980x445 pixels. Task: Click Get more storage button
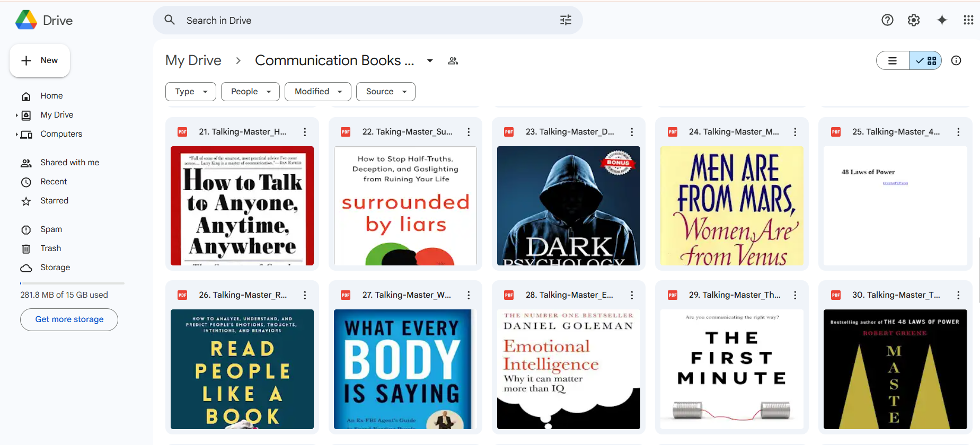69,319
